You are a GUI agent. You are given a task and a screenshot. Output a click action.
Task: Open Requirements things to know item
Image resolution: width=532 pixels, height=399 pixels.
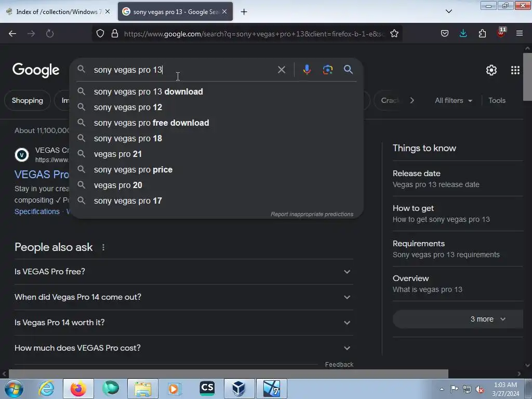point(458,249)
